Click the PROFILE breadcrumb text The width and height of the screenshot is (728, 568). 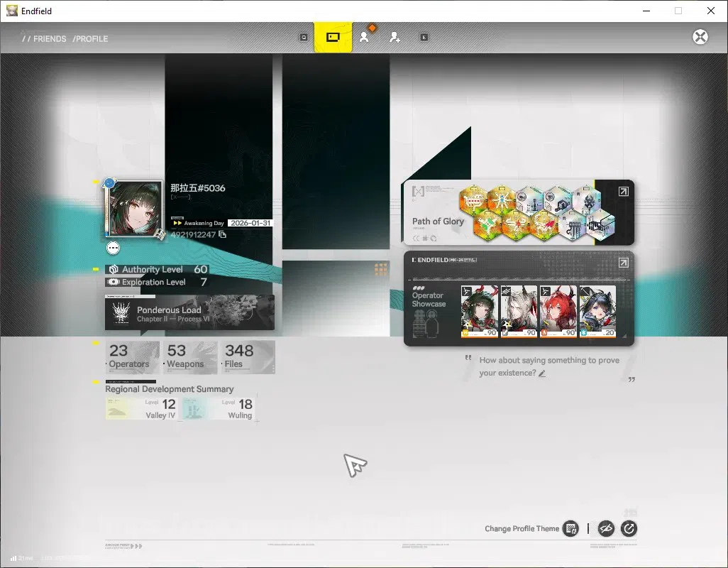pos(92,39)
